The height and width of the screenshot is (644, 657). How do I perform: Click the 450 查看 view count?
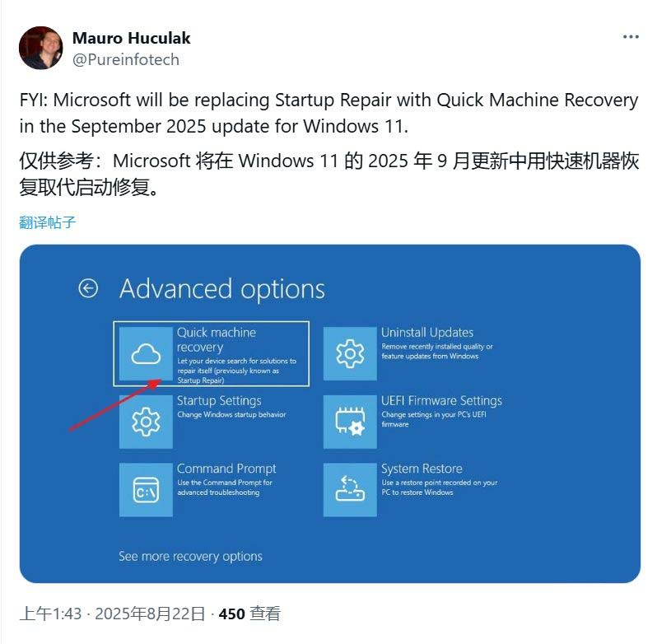249,614
